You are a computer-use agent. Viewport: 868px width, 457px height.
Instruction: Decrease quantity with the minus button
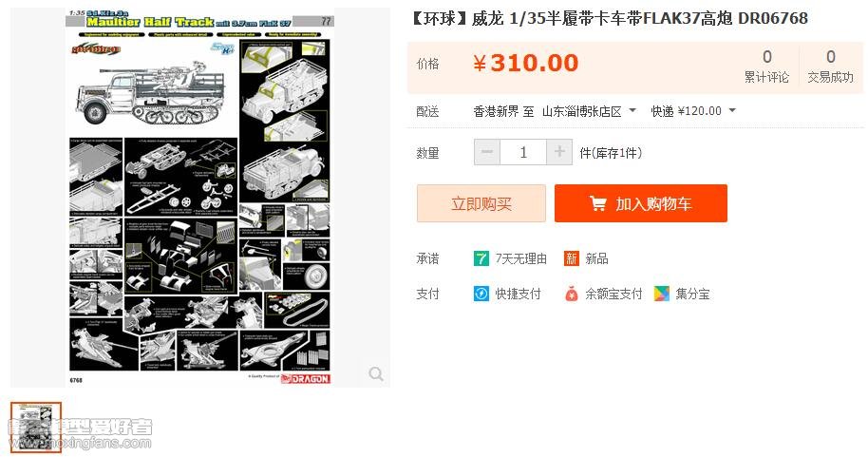point(487,152)
